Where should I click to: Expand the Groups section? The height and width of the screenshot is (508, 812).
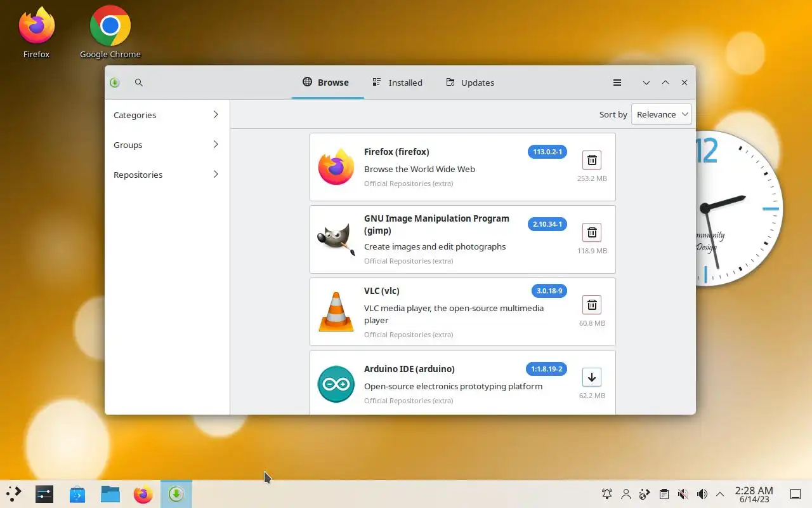tap(167, 145)
